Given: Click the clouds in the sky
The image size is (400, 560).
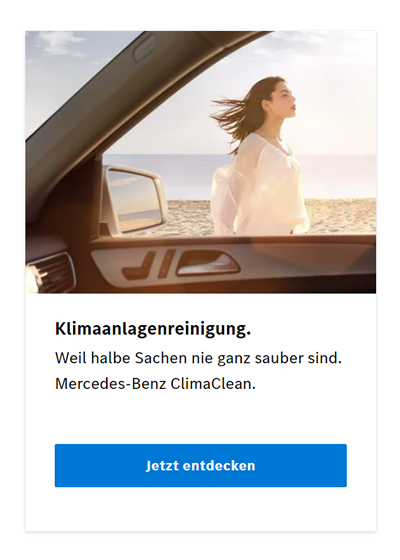Looking at the screenshot, I should [59, 43].
